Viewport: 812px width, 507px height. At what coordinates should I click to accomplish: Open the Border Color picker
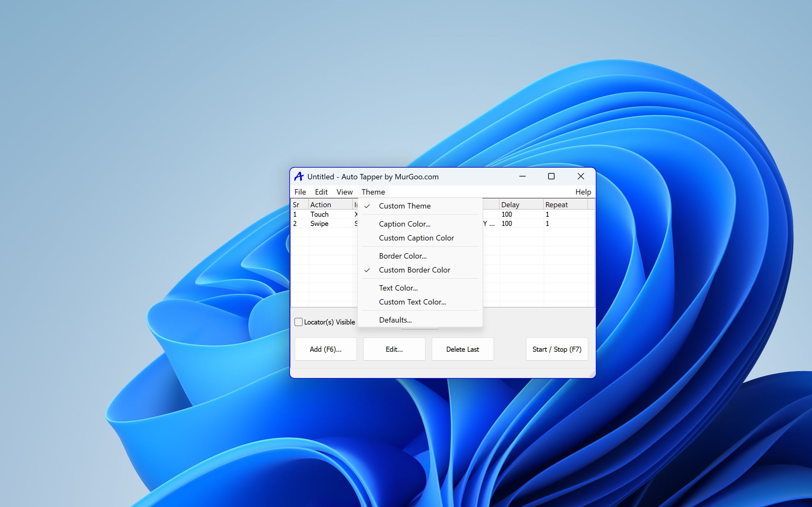coord(403,255)
